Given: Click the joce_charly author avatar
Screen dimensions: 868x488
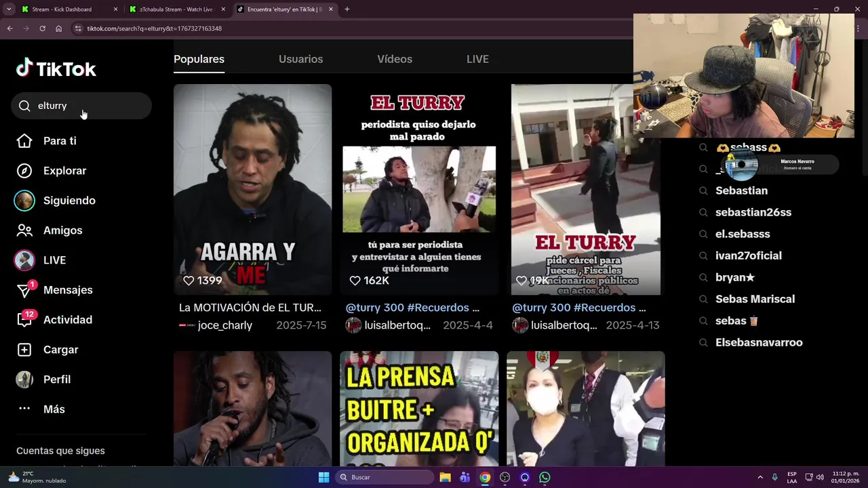Looking at the screenshot, I should click(186, 325).
